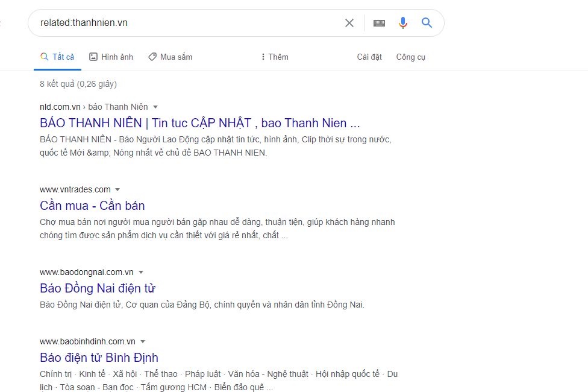Open the Báo Đồng Nai điện tử result
Screen dimensions: 588x392
click(x=98, y=288)
